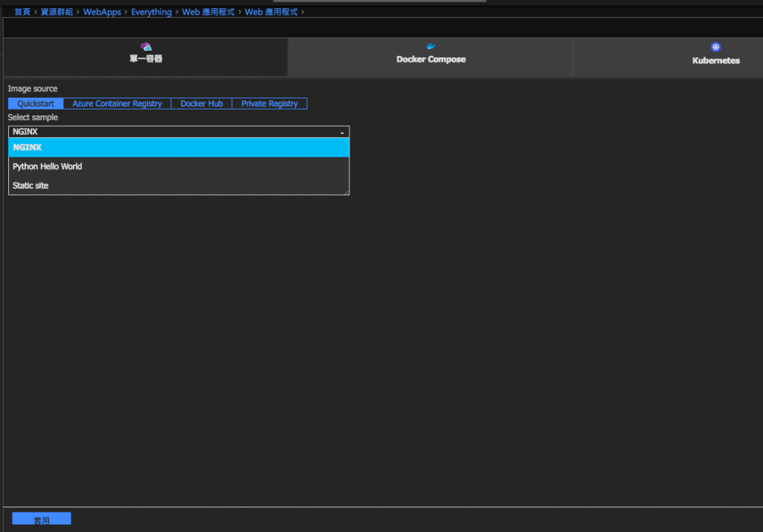Image resolution: width=763 pixels, height=532 pixels.
Task: Click the Docker whale icon
Action: click(431, 46)
